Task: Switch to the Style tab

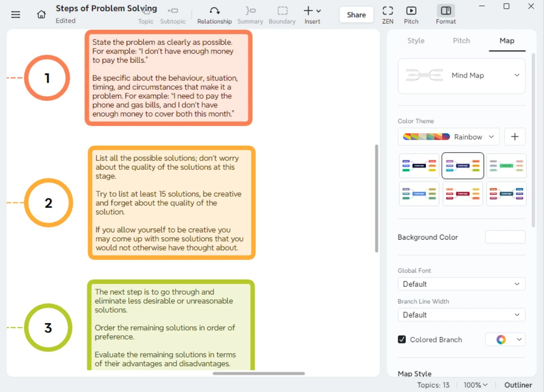Action: coord(416,41)
